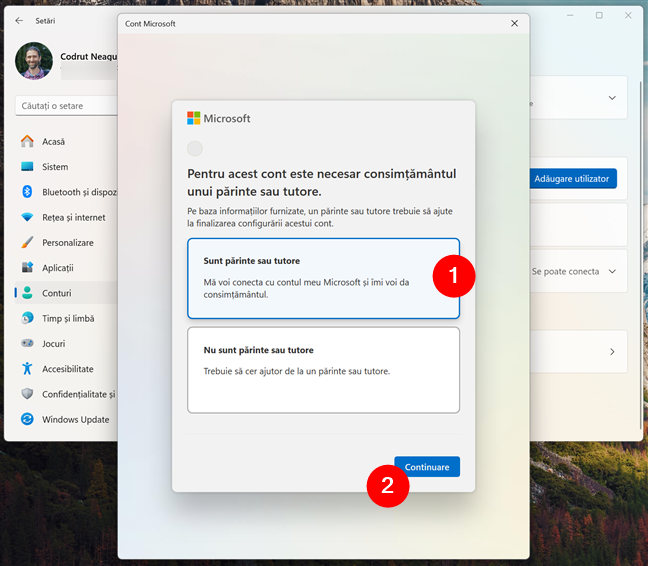Click the Personalizare paintbrush icon
The height and width of the screenshot is (566, 648).
click(x=27, y=243)
